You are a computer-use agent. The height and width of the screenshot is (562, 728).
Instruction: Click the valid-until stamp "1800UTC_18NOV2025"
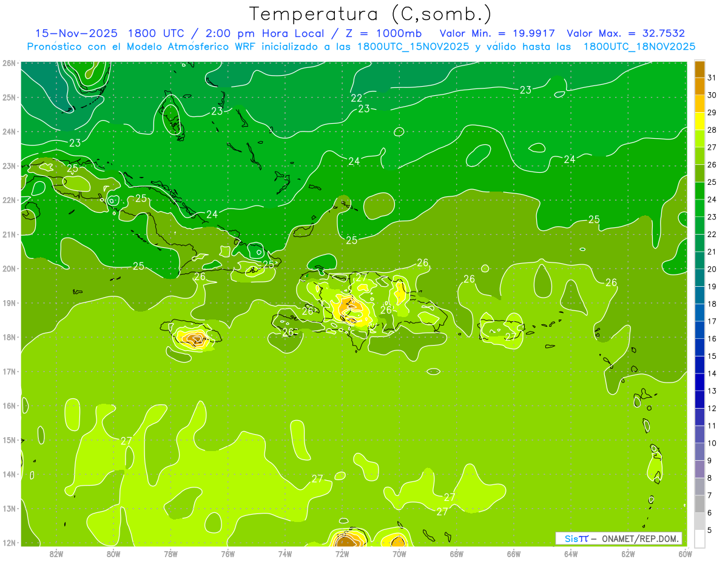[639, 47]
